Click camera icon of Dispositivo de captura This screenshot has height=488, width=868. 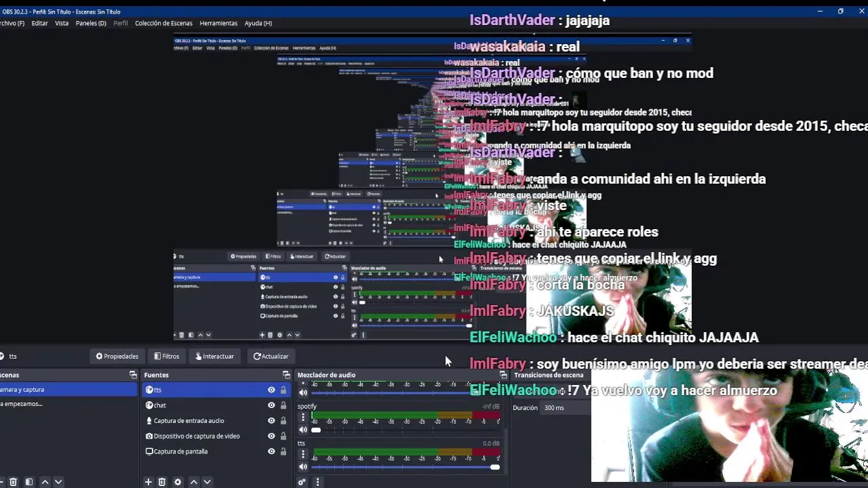tap(149, 436)
